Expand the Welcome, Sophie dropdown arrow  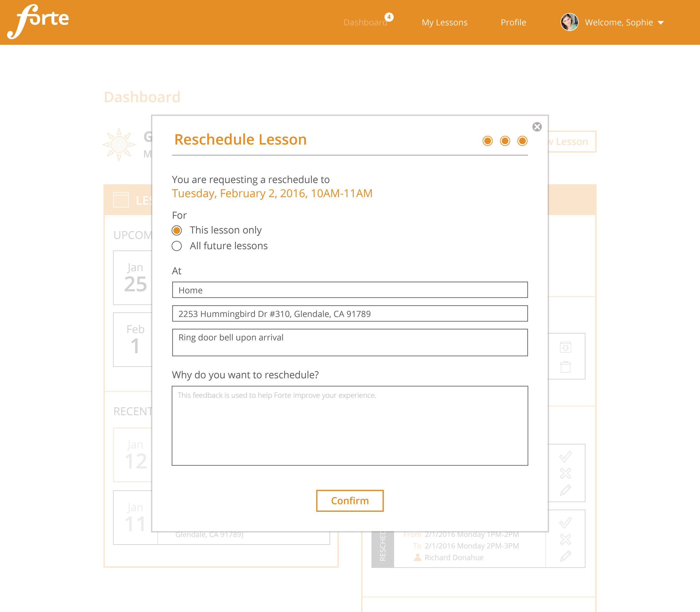[661, 23]
